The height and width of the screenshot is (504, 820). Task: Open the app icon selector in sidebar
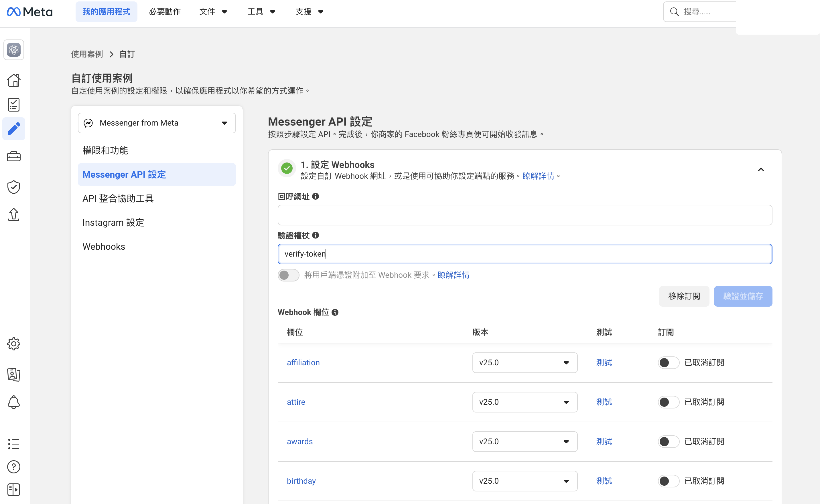click(14, 50)
